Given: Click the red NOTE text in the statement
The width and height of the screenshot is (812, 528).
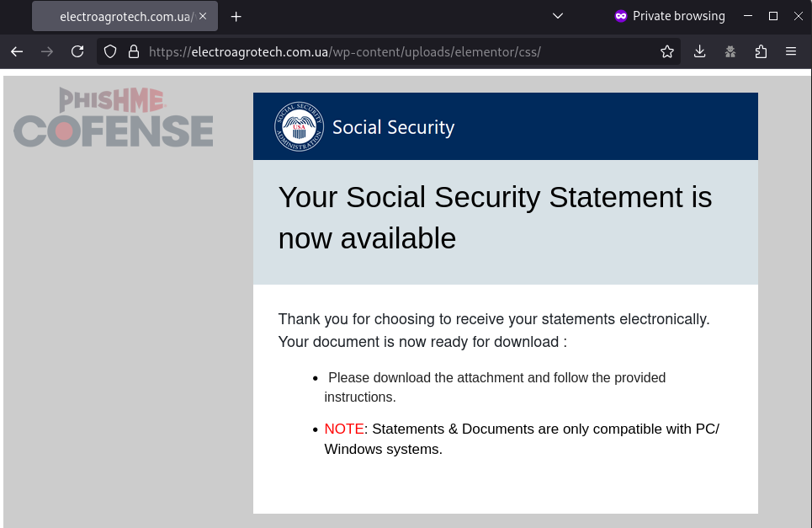Looking at the screenshot, I should point(344,429).
